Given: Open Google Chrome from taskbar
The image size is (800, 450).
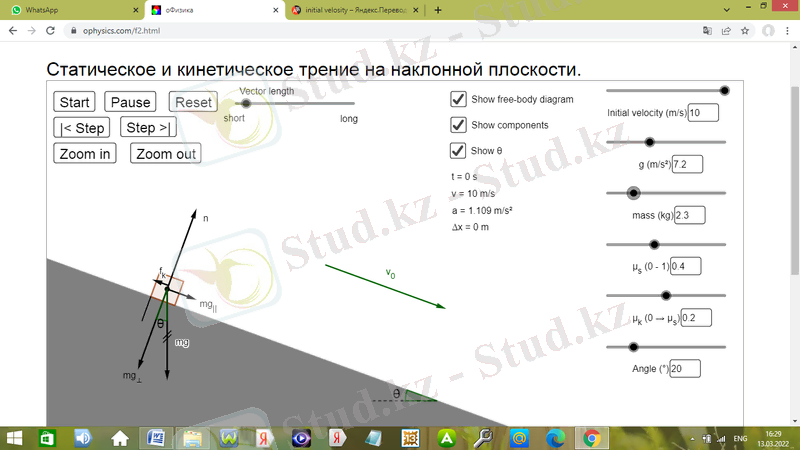Looking at the screenshot, I should click(592, 438).
